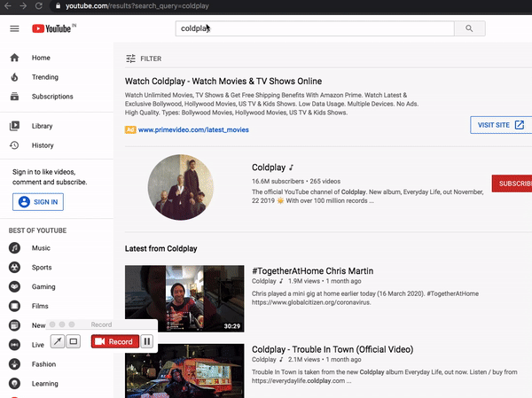Subscribe to the Coldplay channel

point(512,183)
